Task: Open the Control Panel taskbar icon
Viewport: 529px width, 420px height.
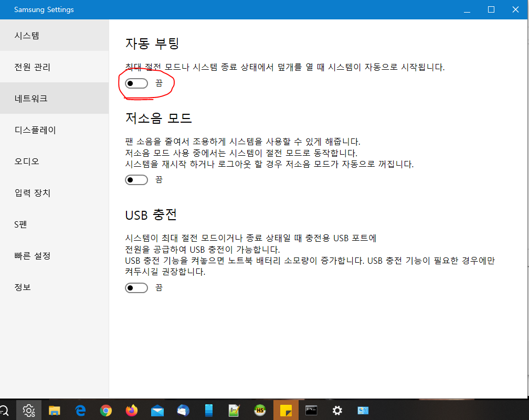Action: tap(363, 410)
